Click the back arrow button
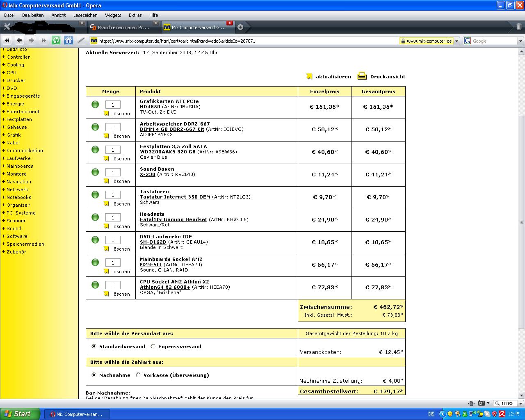This screenshot has height=420, width=525. (19, 40)
